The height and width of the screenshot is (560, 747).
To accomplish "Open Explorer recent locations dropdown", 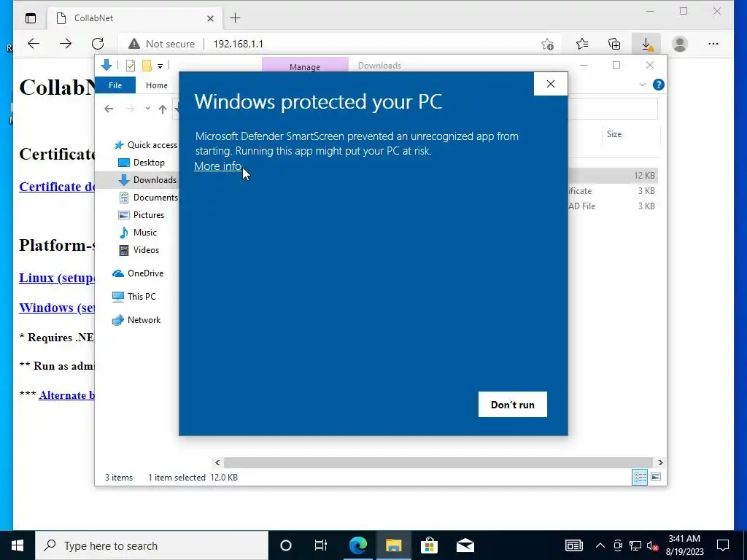I will pos(147,109).
